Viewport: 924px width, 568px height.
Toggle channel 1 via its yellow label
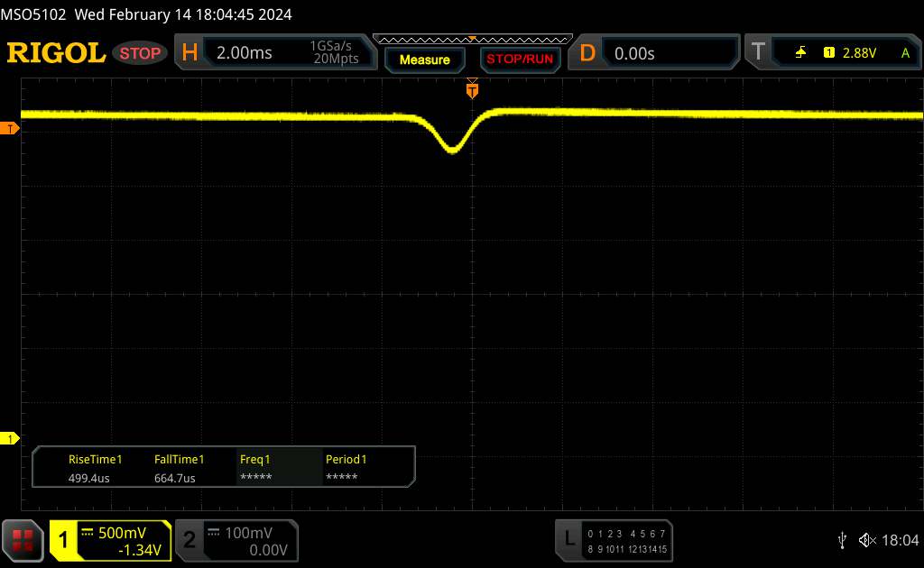63,540
